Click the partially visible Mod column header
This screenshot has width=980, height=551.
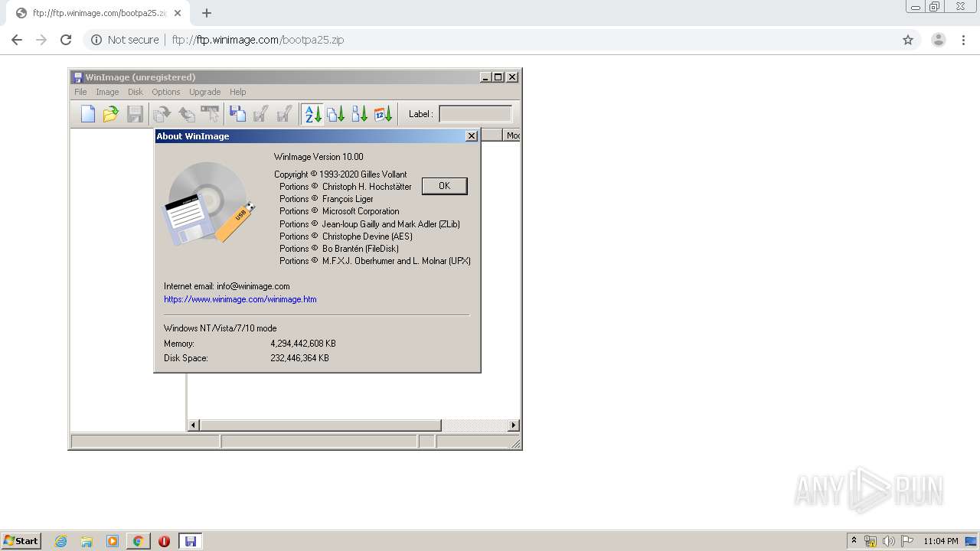pos(512,135)
